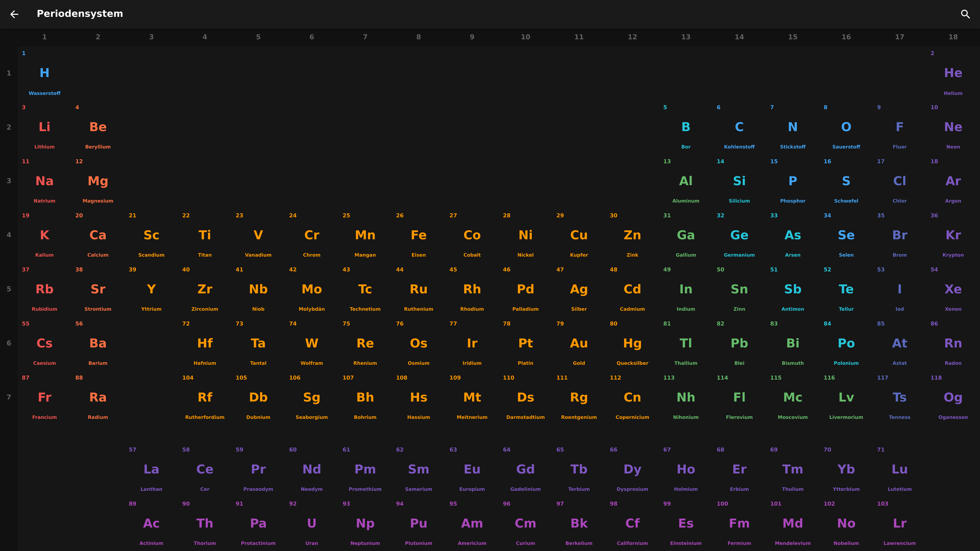
Task: Select the Eisen (Fe) element
Action: pos(419,235)
